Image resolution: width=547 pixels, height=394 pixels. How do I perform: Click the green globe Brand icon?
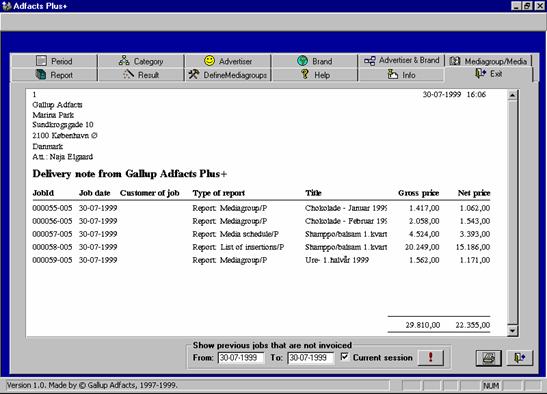pyautogui.click(x=302, y=60)
